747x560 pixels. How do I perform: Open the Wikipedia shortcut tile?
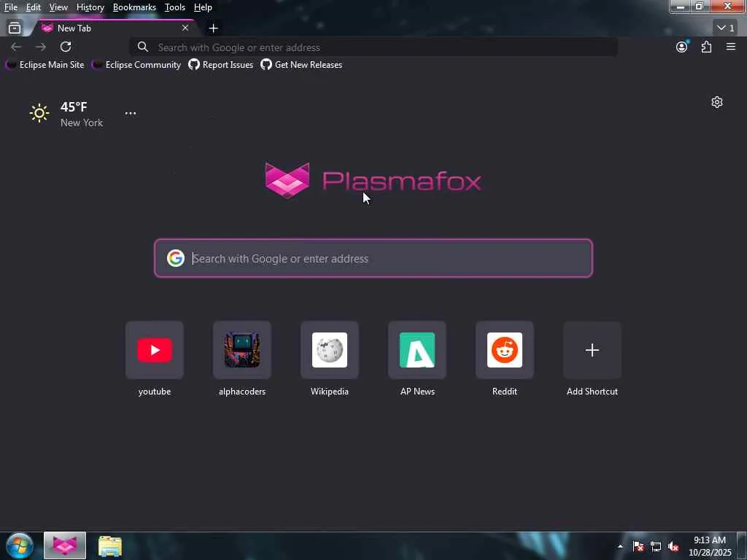(x=330, y=350)
